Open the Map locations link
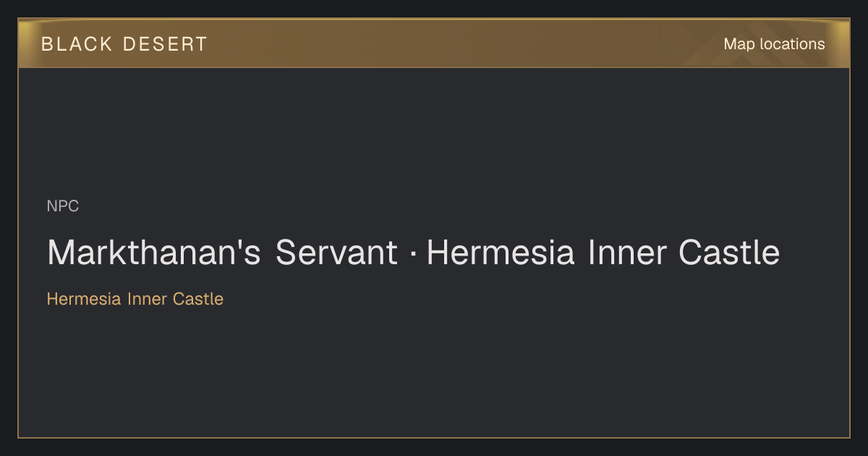Screen dimensions: 868x456 coord(774,44)
